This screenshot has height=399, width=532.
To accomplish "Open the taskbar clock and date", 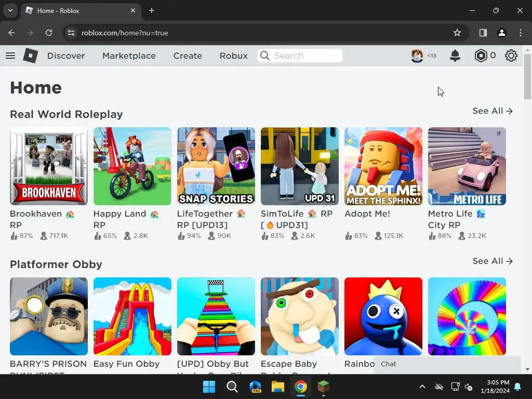I will pyautogui.click(x=495, y=387).
